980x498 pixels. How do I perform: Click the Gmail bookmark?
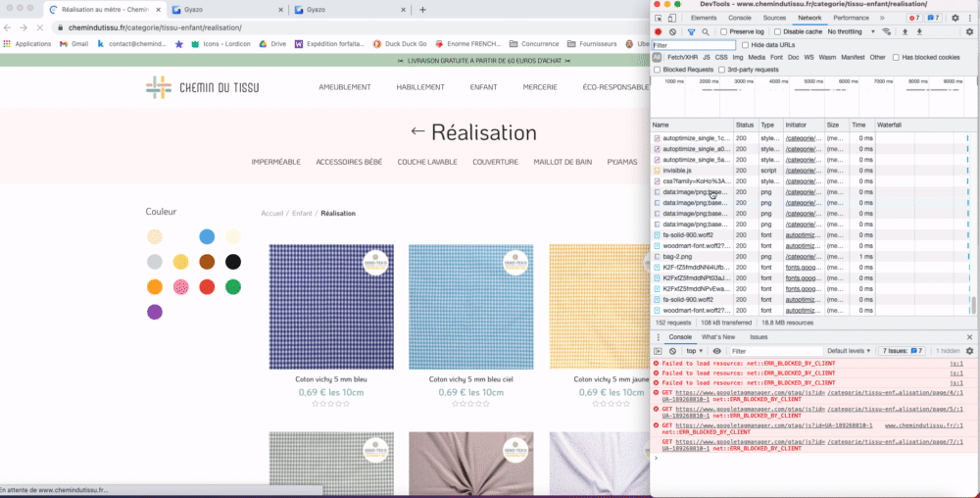point(73,44)
